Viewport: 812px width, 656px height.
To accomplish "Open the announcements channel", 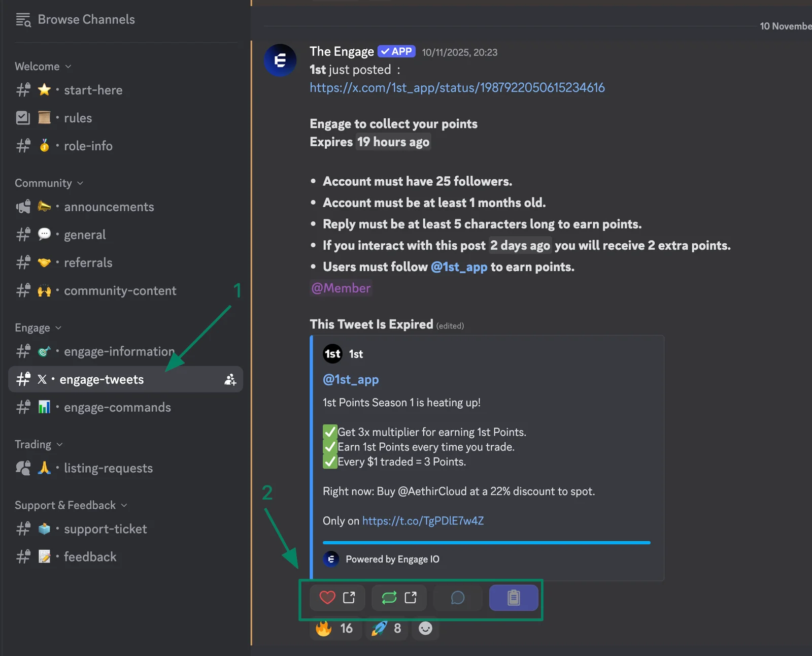I will coord(126,207).
